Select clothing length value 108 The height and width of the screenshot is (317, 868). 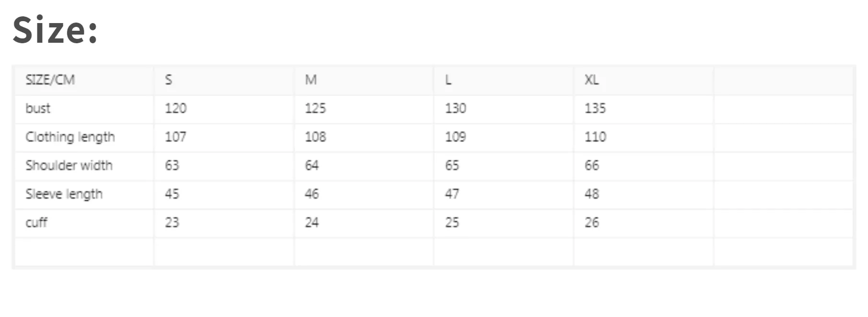316,137
